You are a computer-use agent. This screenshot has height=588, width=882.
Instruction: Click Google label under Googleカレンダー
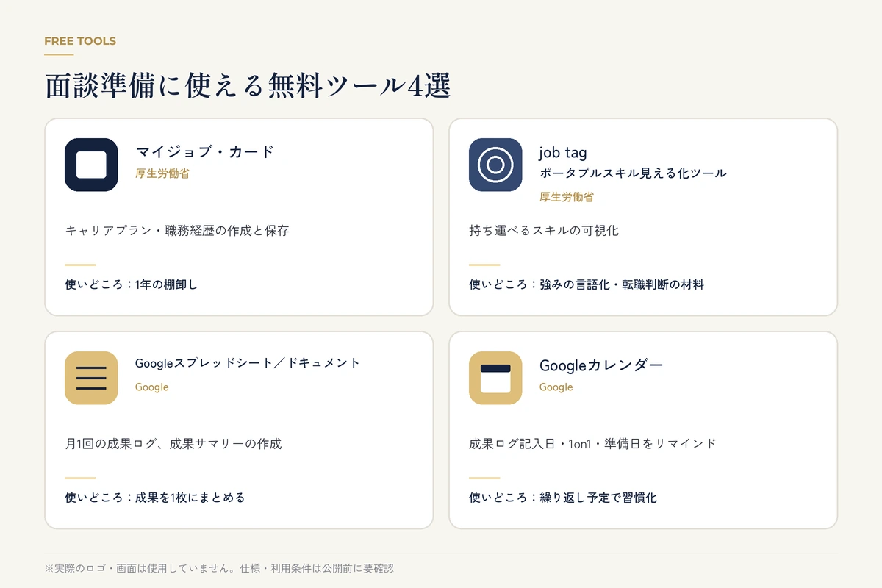tap(556, 387)
